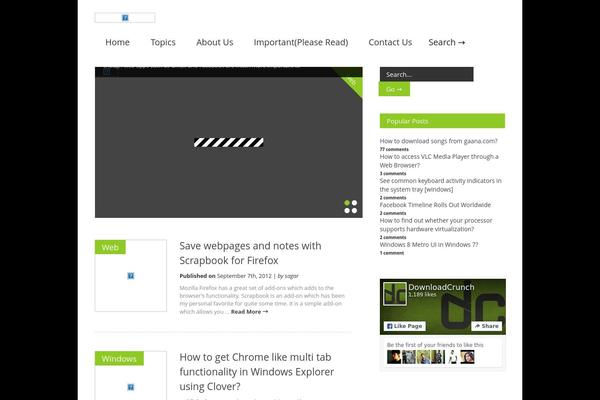Image resolution: width=600 pixels, height=400 pixels.
Task: Click the Popular Posts header
Action: coord(442,121)
